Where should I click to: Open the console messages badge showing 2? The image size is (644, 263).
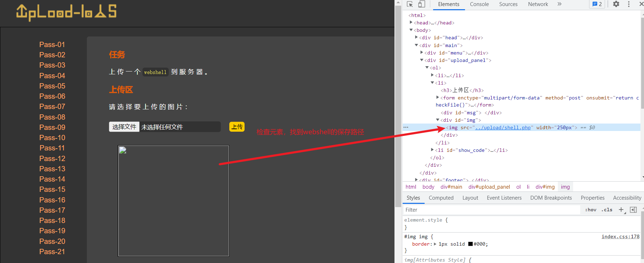[597, 4]
